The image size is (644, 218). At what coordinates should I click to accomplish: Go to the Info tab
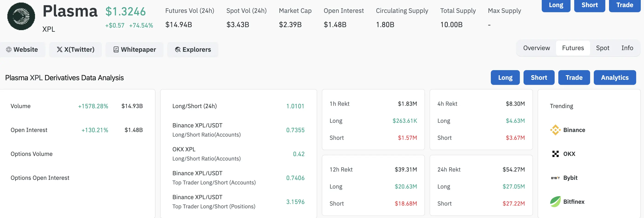click(x=627, y=48)
